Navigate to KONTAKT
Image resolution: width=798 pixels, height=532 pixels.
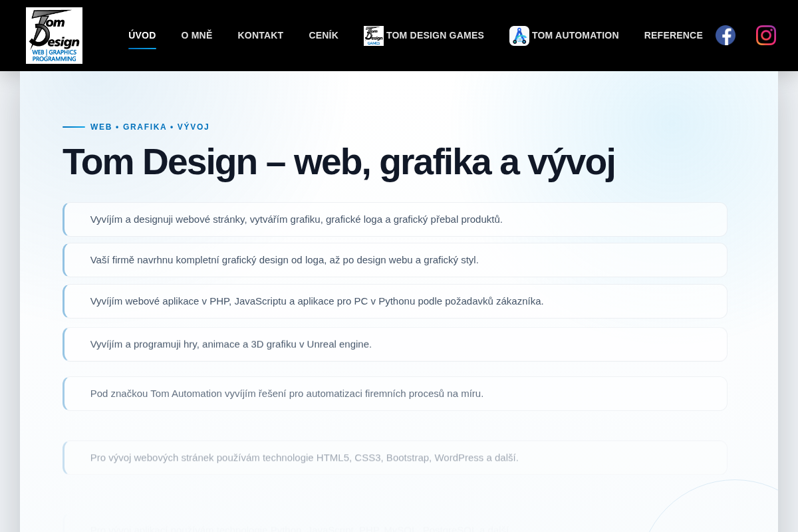click(x=261, y=35)
